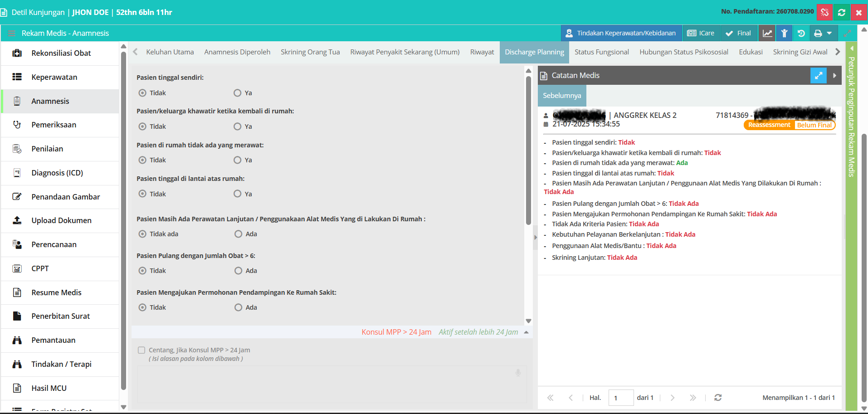This screenshot has width=868, height=414.
Task: Open Keperawatan section
Action: coord(60,77)
